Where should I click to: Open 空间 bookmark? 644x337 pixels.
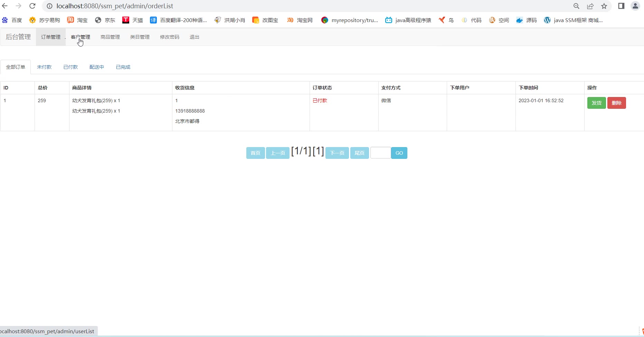(x=499, y=20)
